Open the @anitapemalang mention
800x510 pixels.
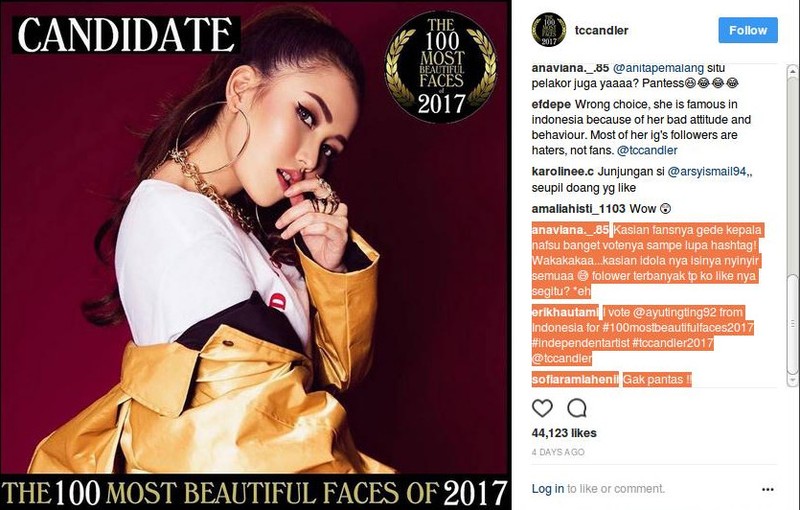coord(658,68)
